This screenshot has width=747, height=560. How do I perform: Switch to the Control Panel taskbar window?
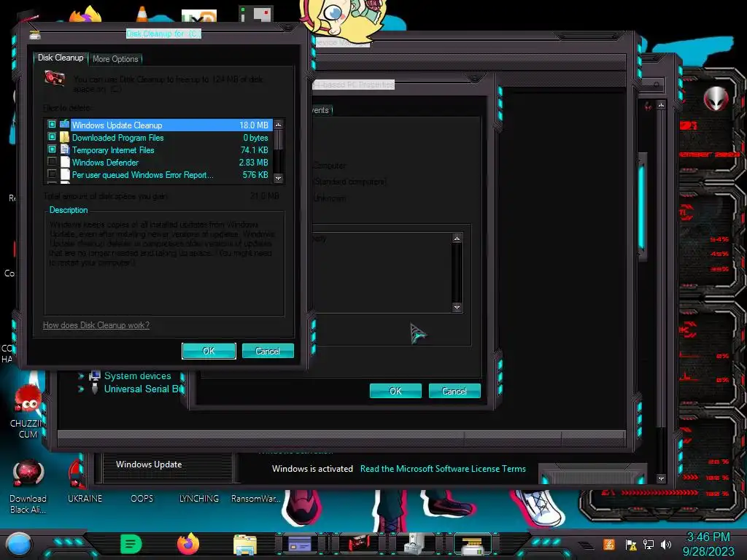(300, 544)
